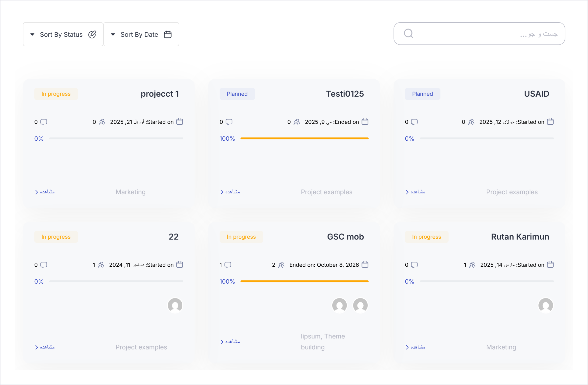Screen dimensions: 588x385
Task: Click the GSC mob 100% progress bar
Action: [304, 281]
